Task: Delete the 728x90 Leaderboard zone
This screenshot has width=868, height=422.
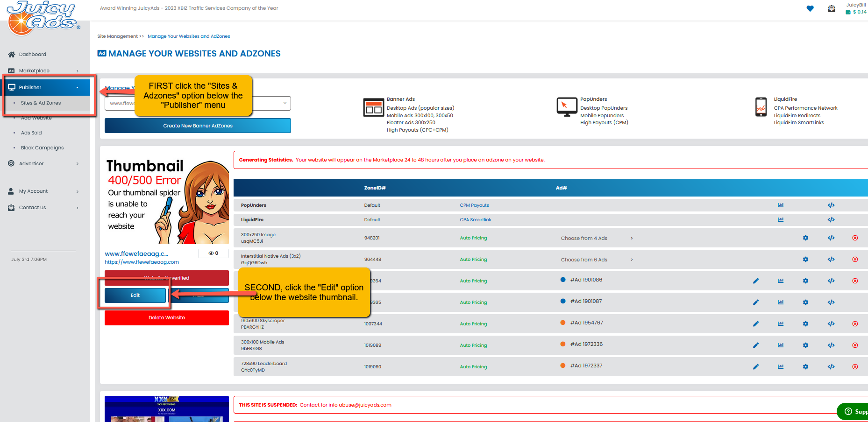Action: pyautogui.click(x=855, y=367)
